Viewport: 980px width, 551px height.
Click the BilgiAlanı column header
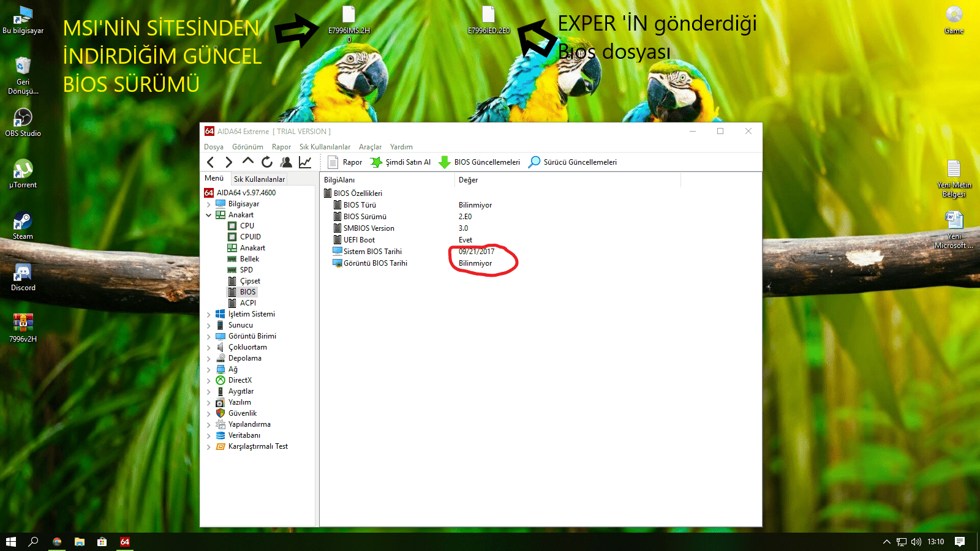click(x=387, y=180)
